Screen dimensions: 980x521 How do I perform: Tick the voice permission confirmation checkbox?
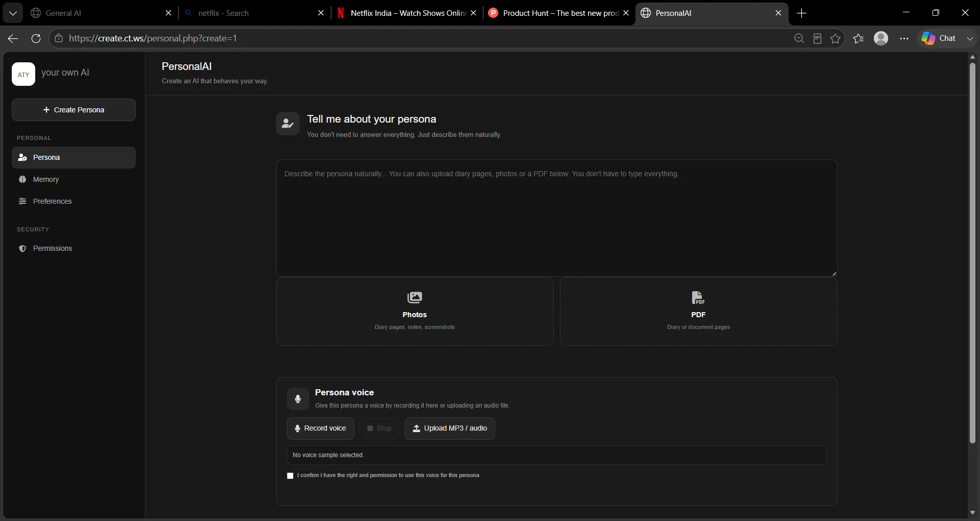pos(290,476)
